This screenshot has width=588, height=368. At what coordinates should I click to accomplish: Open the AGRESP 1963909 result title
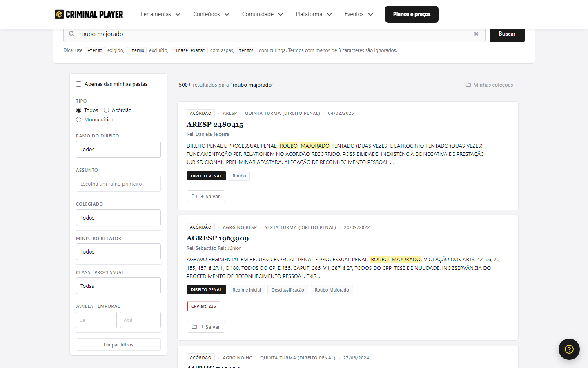[x=218, y=238]
